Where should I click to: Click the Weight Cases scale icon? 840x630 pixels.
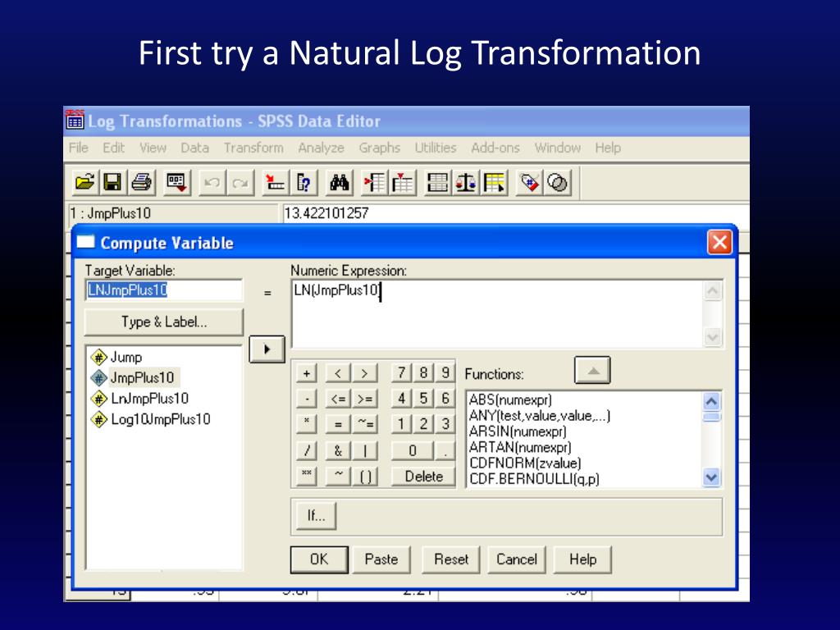[x=466, y=183]
